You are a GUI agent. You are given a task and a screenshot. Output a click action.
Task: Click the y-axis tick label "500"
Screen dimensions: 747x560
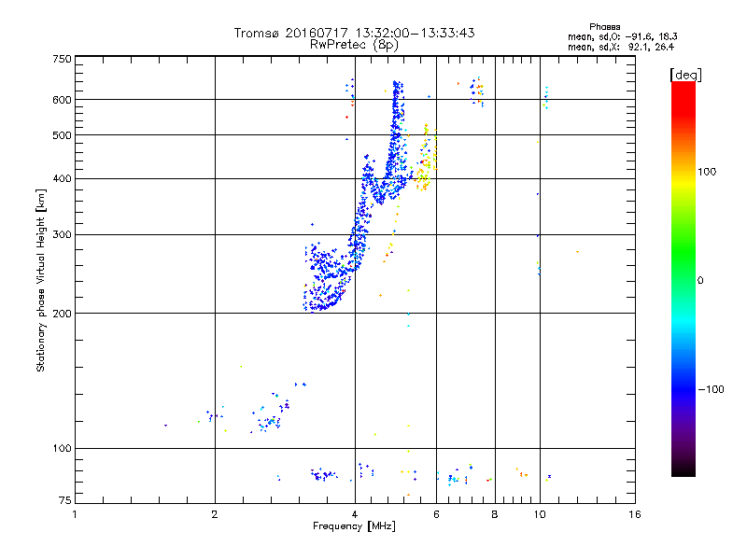62,135
